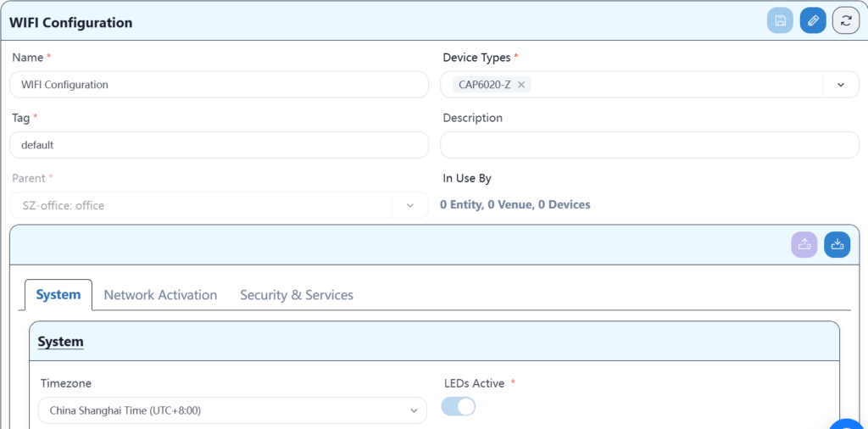Focus the Description text field
The width and height of the screenshot is (868, 429).
(648, 145)
